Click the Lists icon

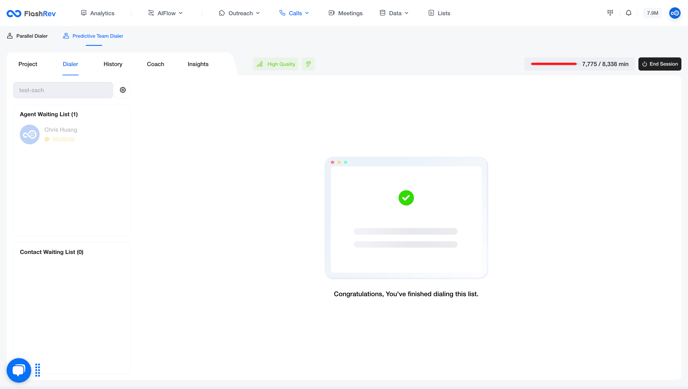[431, 13]
